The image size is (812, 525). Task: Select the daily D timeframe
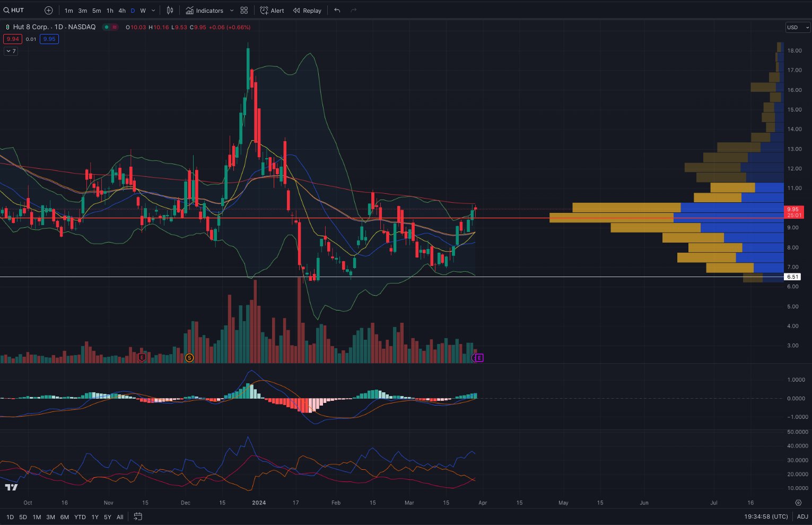pyautogui.click(x=133, y=10)
